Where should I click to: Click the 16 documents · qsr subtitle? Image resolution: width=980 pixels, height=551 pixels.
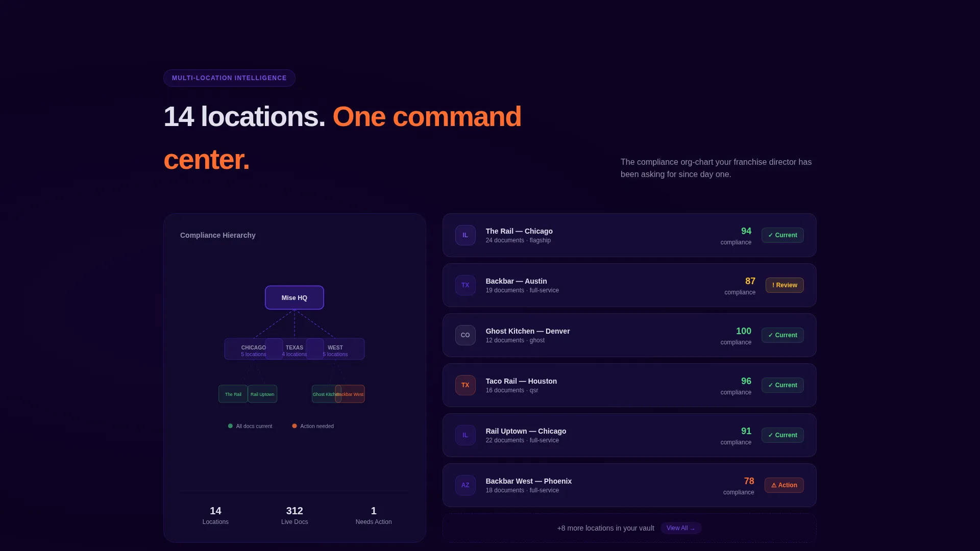[512, 390]
